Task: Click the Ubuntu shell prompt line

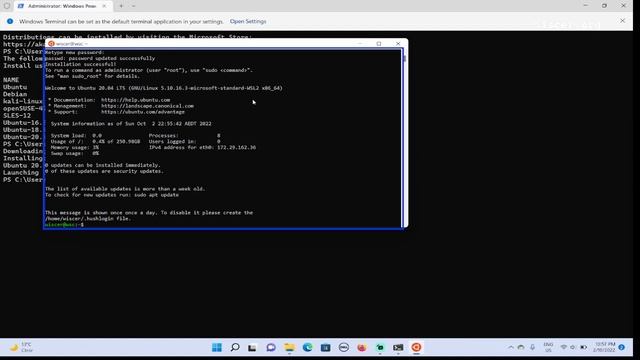Action: [64, 224]
